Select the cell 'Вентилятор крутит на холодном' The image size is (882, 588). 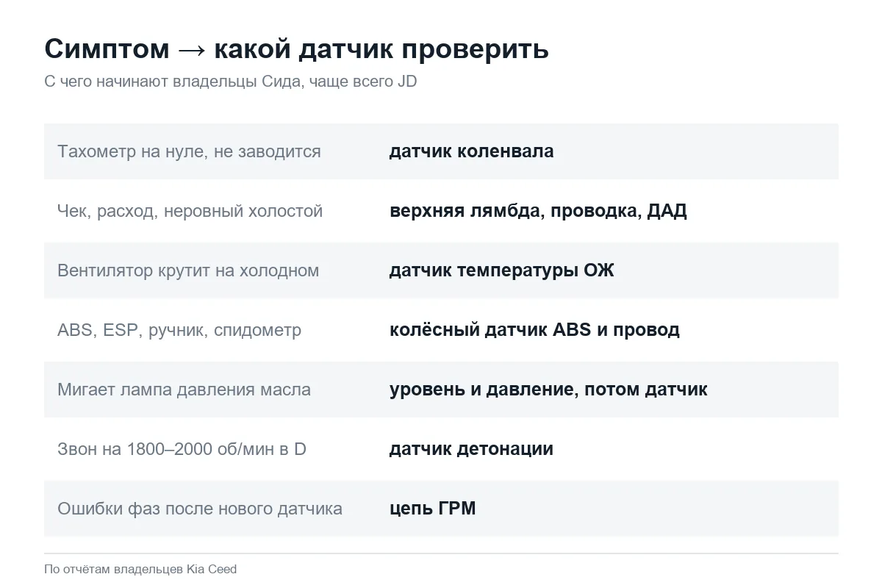click(188, 270)
